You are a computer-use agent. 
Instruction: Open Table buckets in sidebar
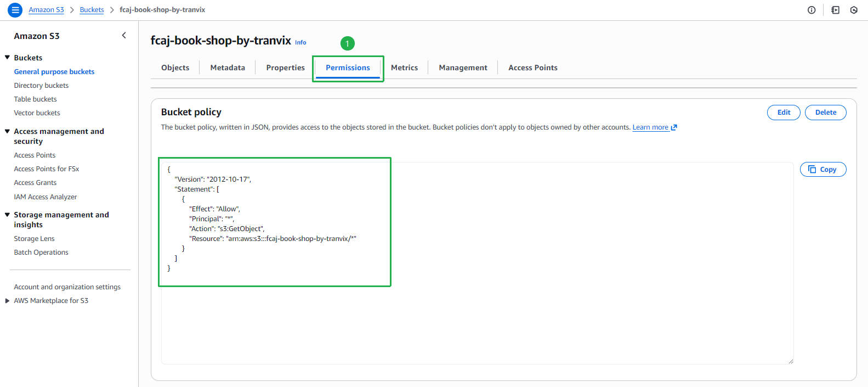35,99
